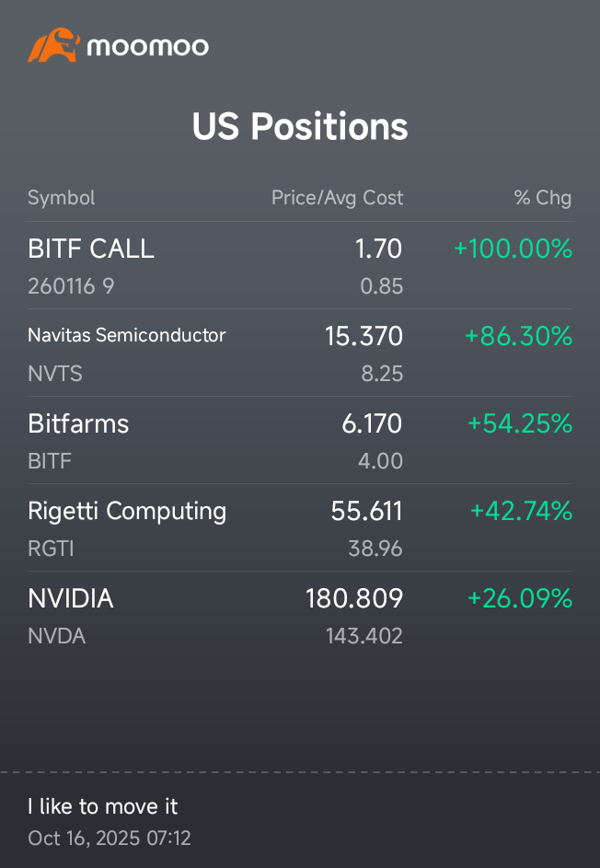Click the Bitfarms price 6.170
This screenshot has height=868, width=600.
[372, 423]
